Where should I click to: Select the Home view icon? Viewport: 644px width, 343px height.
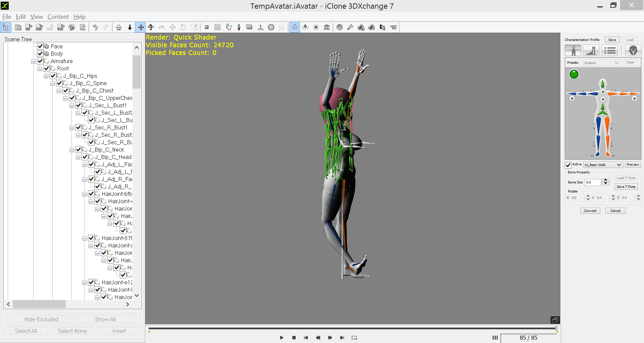tap(119, 27)
